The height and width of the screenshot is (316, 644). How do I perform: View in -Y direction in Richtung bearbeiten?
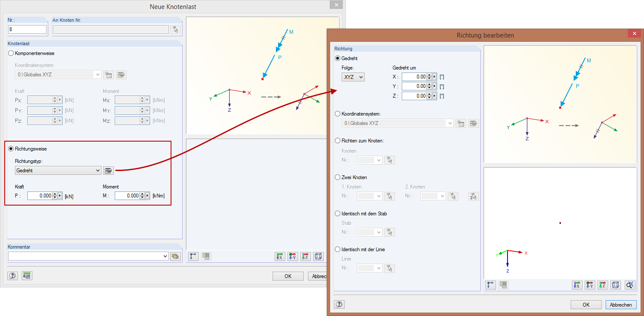tap(590, 285)
